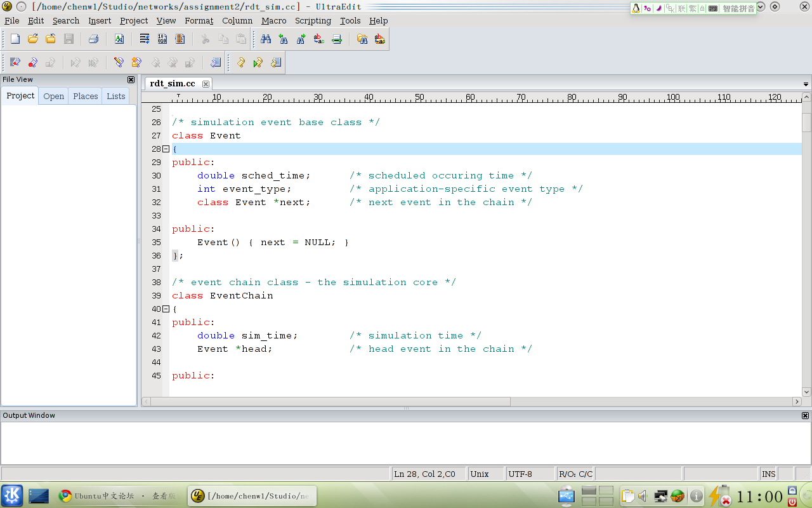Open the Column menu
Image resolution: width=812 pixels, height=508 pixels.
[237, 20]
